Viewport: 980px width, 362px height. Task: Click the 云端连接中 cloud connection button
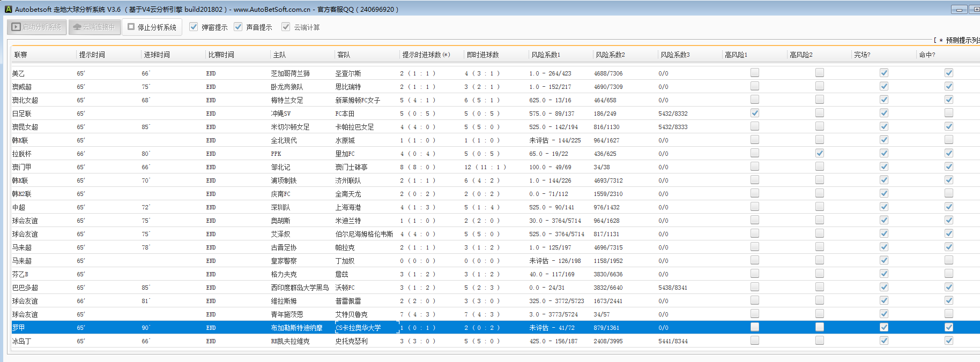click(x=94, y=27)
